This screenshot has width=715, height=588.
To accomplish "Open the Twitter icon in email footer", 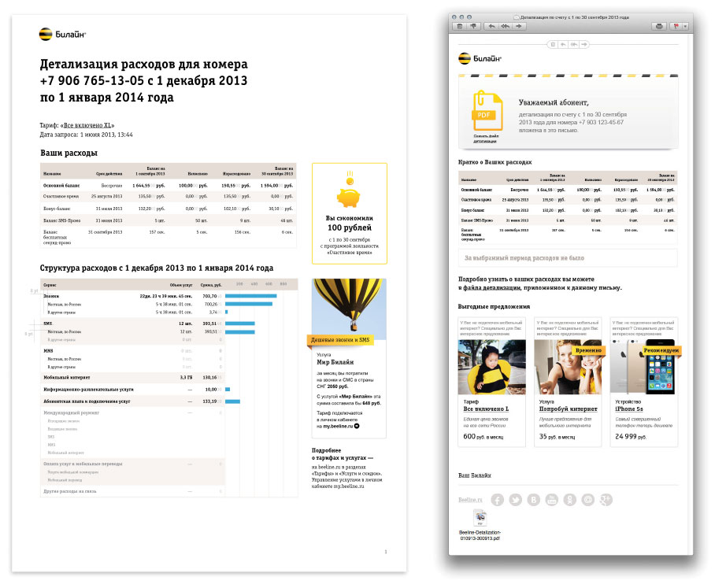I will [x=515, y=500].
